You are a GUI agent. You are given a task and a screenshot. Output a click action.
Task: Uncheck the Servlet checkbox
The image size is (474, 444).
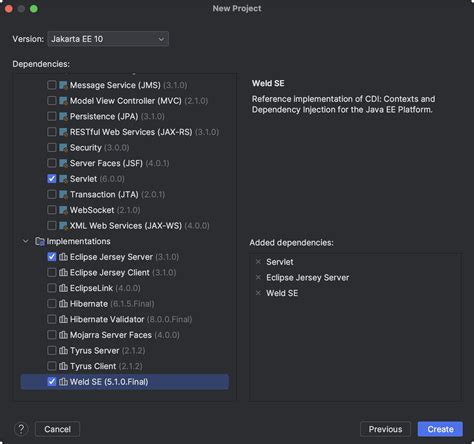pyautogui.click(x=52, y=179)
